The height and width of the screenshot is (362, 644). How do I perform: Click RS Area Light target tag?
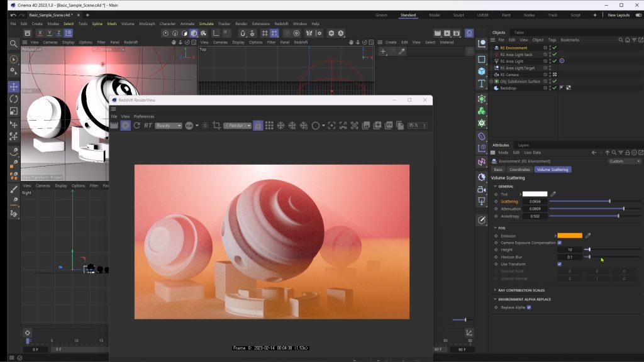562,61
